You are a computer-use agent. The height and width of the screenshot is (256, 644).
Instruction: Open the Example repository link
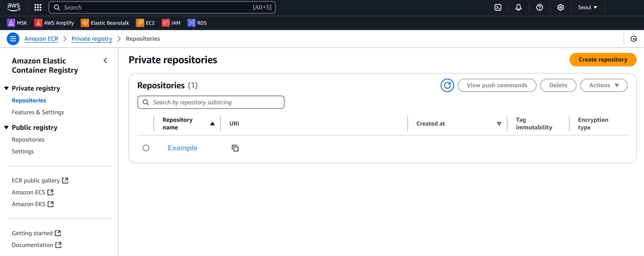point(182,148)
